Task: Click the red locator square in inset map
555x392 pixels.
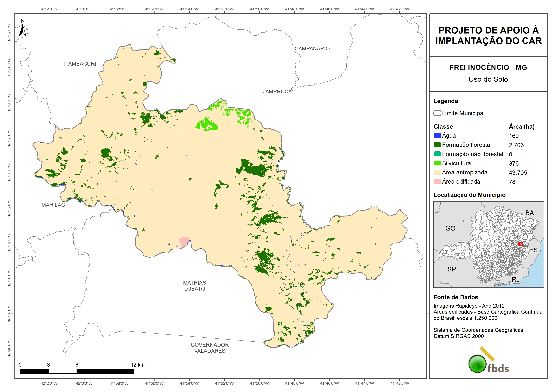Action: pyautogui.click(x=521, y=244)
